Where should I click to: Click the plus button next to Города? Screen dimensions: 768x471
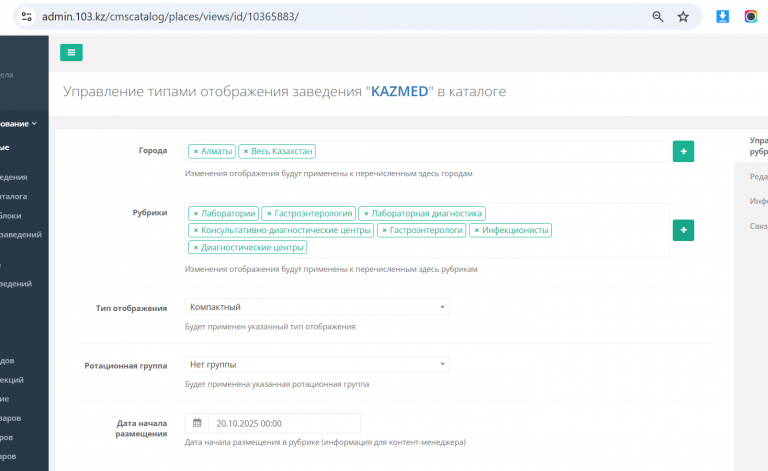683,151
